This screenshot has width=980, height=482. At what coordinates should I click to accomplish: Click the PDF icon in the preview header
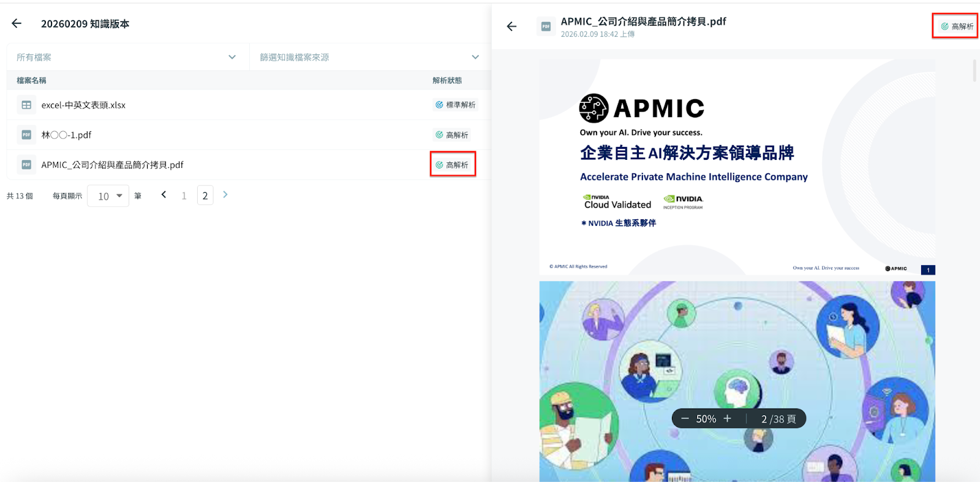coord(545,26)
